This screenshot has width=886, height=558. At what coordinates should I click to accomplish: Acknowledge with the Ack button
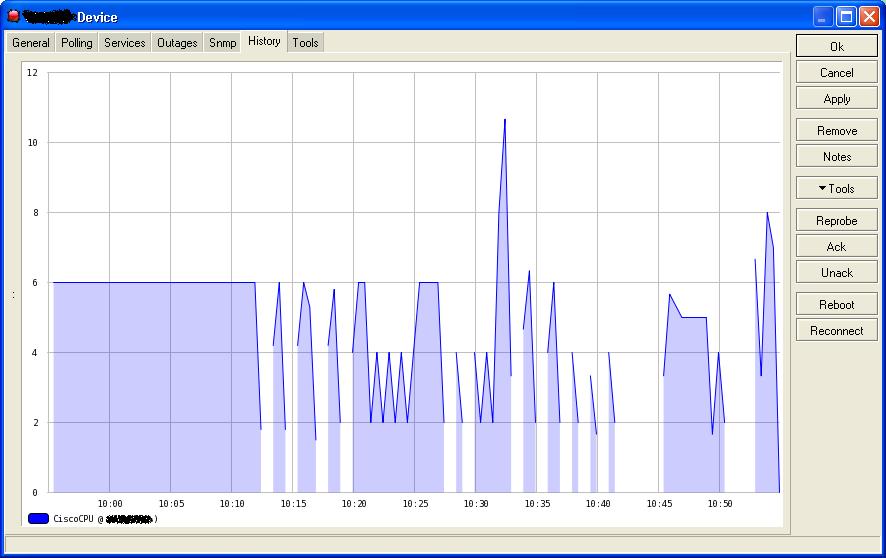click(x=837, y=246)
